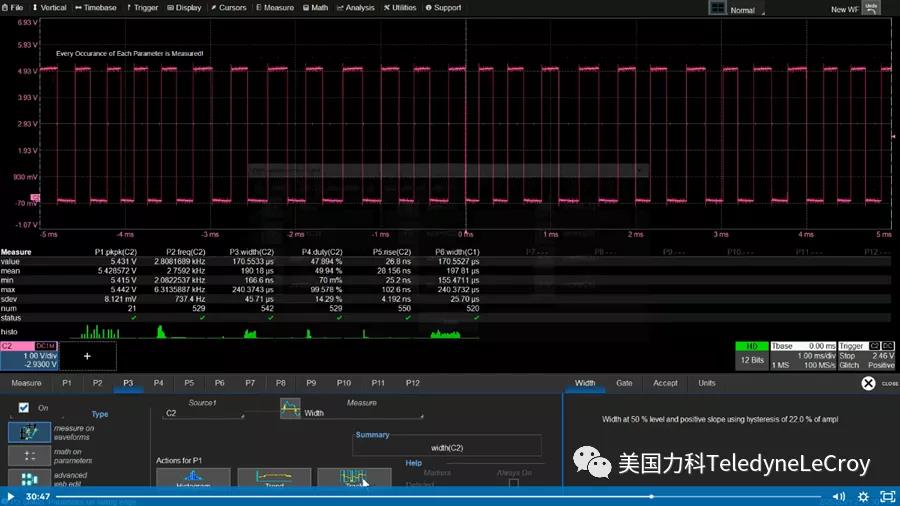Click the Undo icon in top right
The height and width of the screenshot is (506, 900).
[x=871, y=8]
